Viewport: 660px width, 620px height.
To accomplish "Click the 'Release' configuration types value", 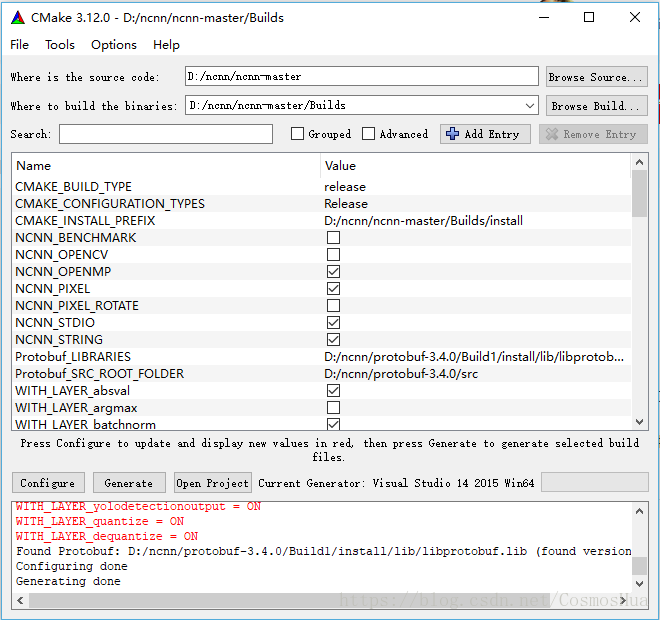I will pos(346,204).
